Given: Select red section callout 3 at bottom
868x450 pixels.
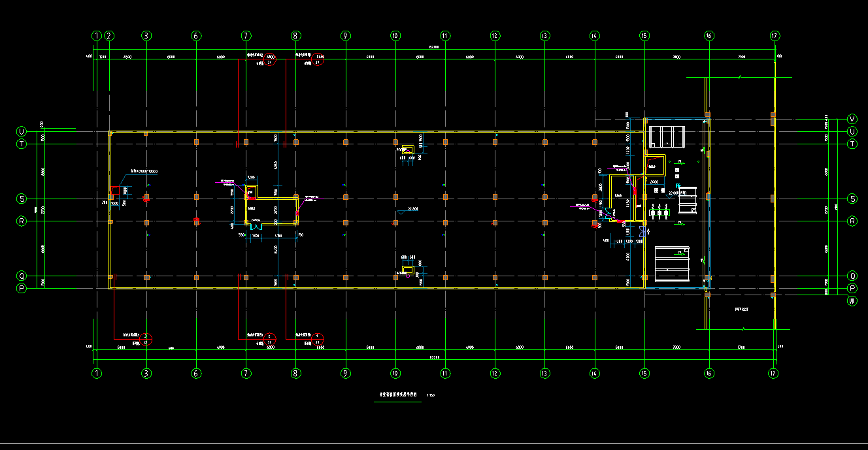Looking at the screenshot, I should pyautogui.click(x=146, y=339).
